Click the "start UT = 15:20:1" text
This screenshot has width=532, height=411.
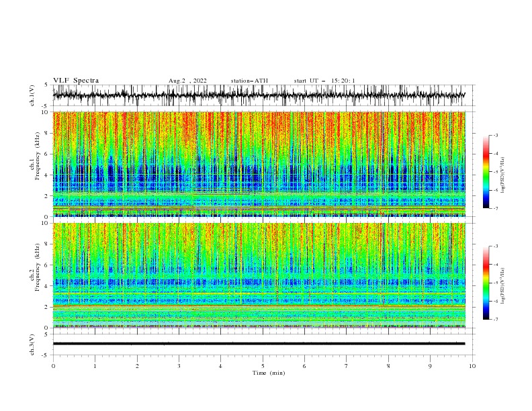click(x=324, y=81)
